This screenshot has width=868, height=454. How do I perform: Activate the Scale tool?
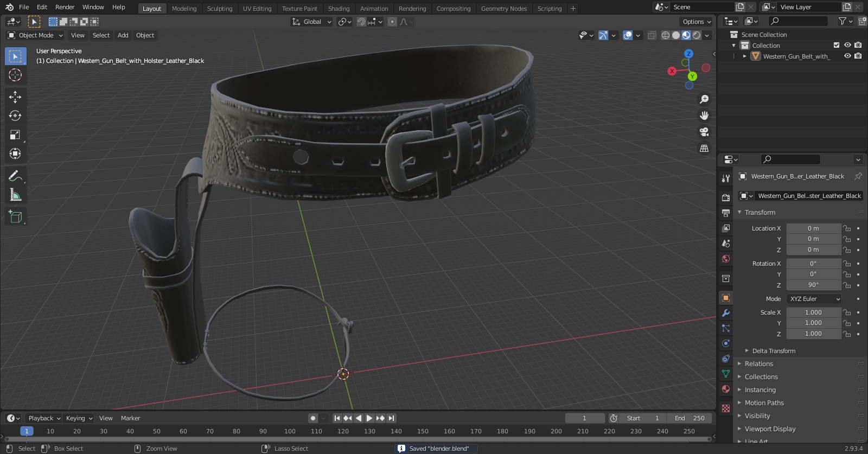click(x=15, y=135)
